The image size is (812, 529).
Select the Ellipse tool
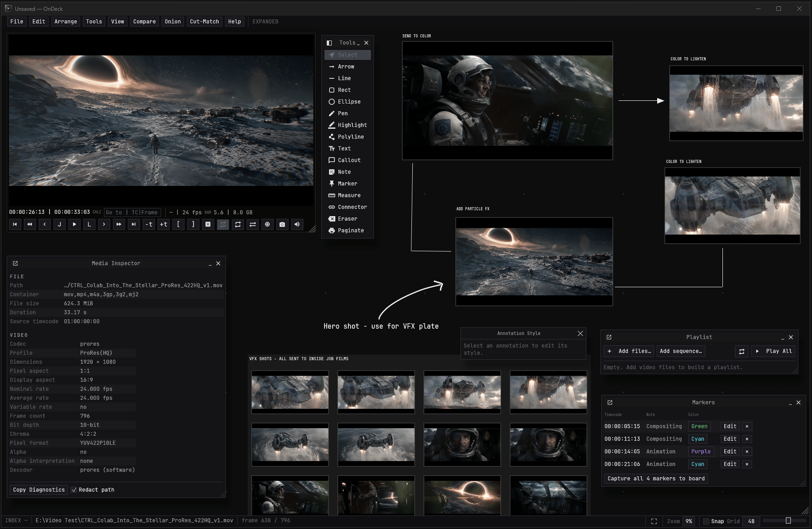(347, 102)
